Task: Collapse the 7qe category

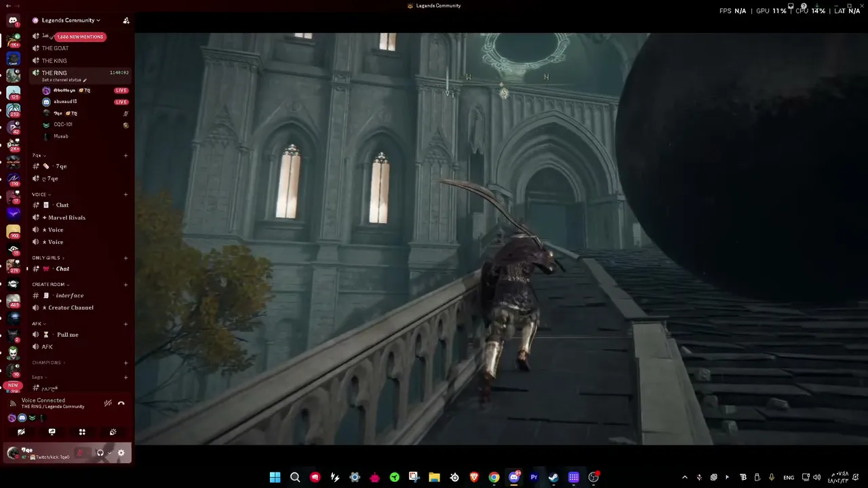Action: point(39,155)
